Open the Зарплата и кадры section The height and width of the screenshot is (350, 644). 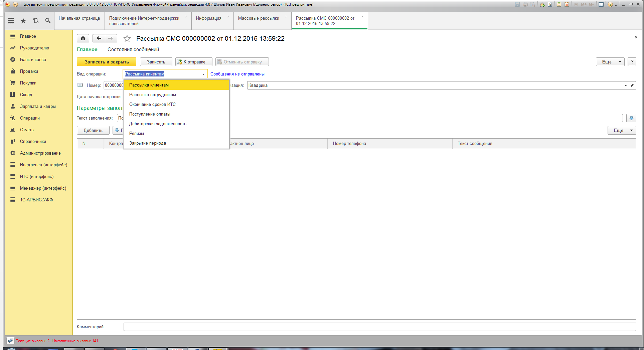38,106
